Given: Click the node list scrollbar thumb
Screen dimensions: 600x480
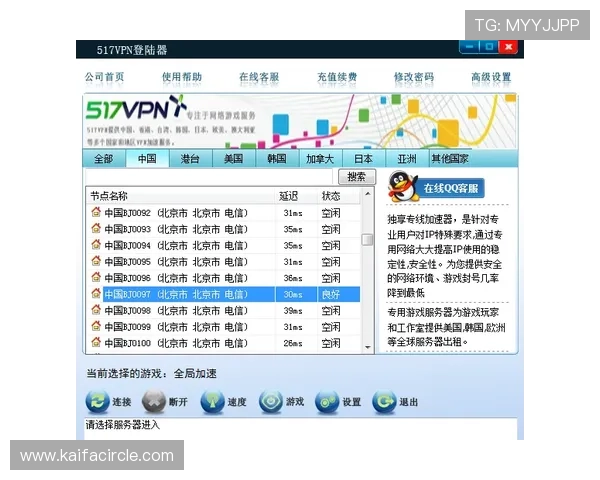Looking at the screenshot, I should tap(367, 240).
